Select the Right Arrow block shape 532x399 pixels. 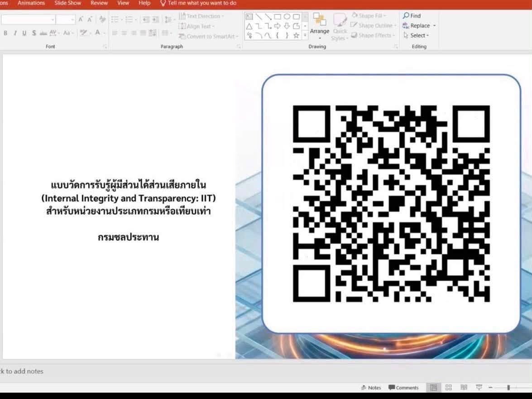pyautogui.click(x=278, y=26)
